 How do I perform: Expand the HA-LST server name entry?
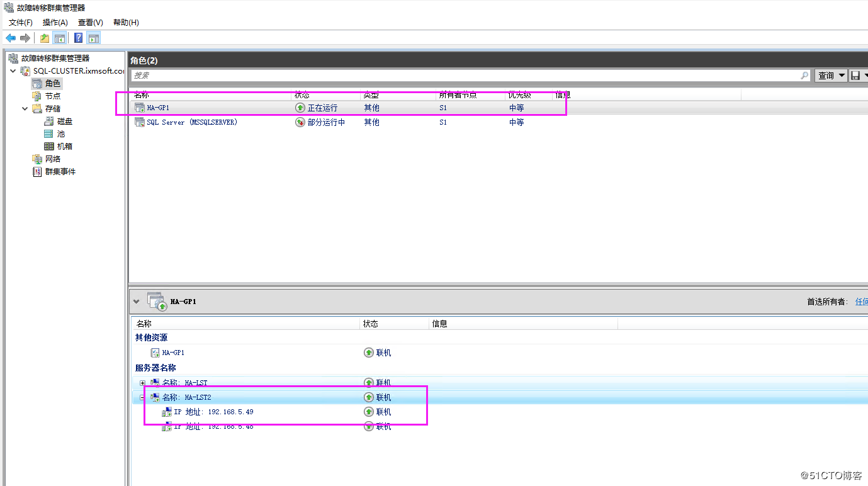click(142, 382)
